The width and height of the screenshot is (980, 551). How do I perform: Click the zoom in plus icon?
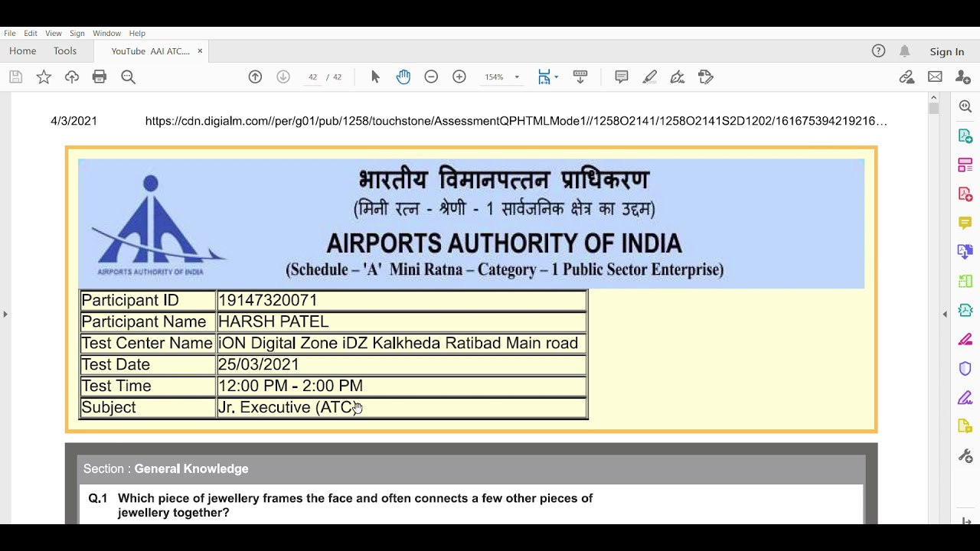pyautogui.click(x=459, y=77)
